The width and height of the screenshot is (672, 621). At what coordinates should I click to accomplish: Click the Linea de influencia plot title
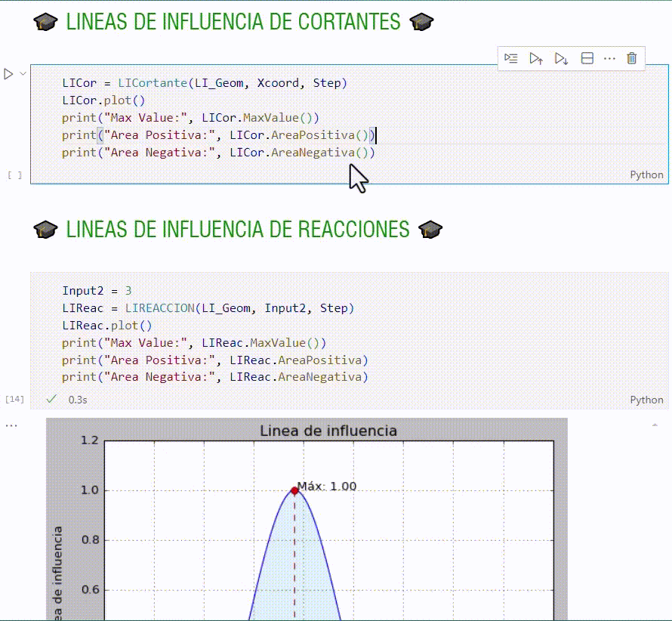(x=328, y=431)
